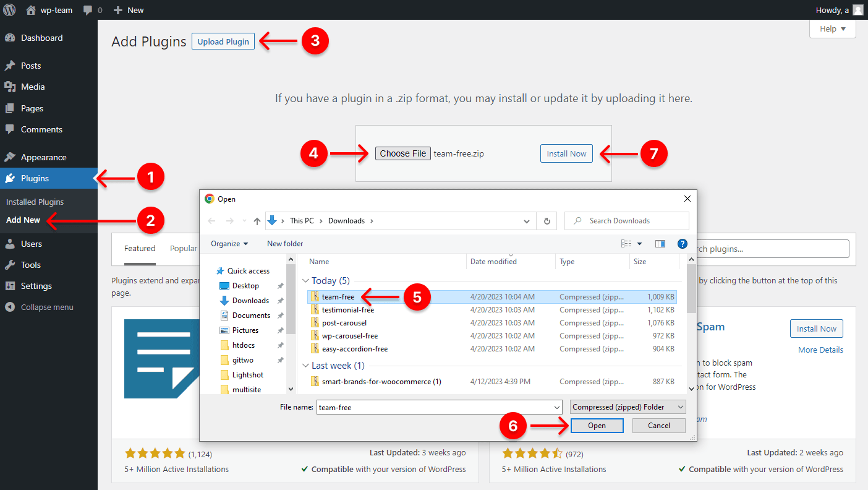Click Install Now on the plugin card

tap(816, 329)
